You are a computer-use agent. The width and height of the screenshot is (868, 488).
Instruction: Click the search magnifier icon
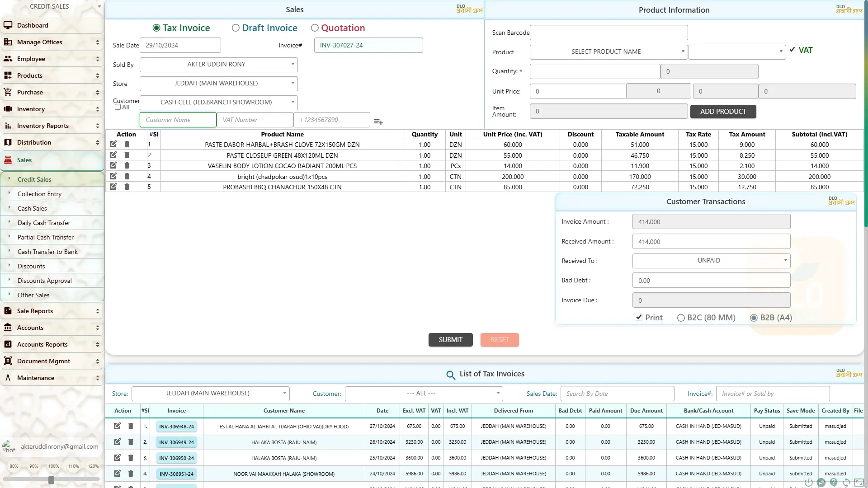click(x=450, y=375)
